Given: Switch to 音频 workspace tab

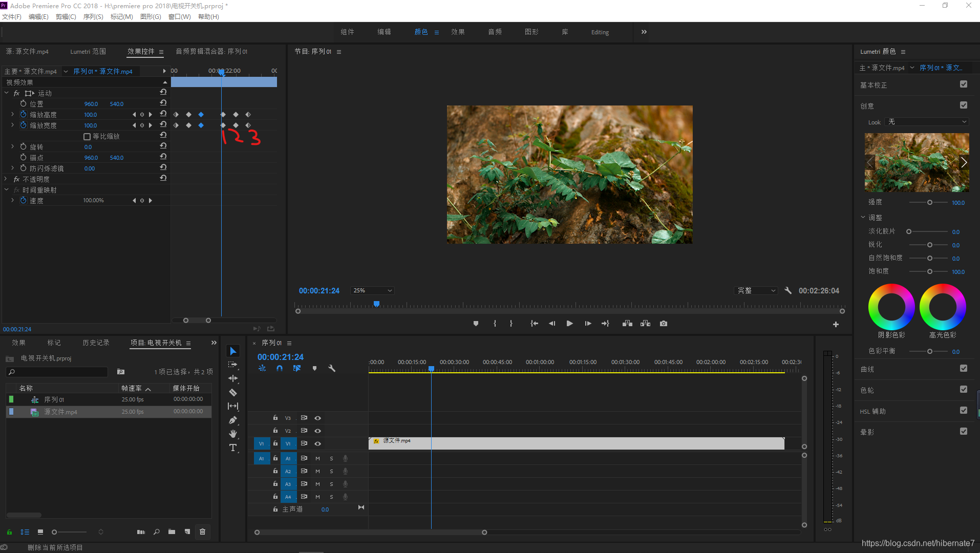Looking at the screenshot, I should click(x=495, y=32).
